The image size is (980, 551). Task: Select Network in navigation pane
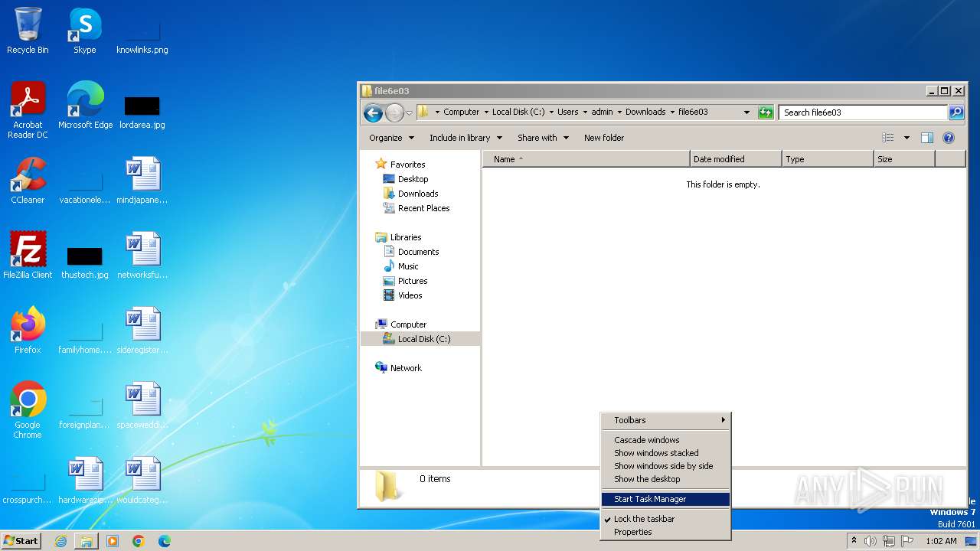pos(406,368)
